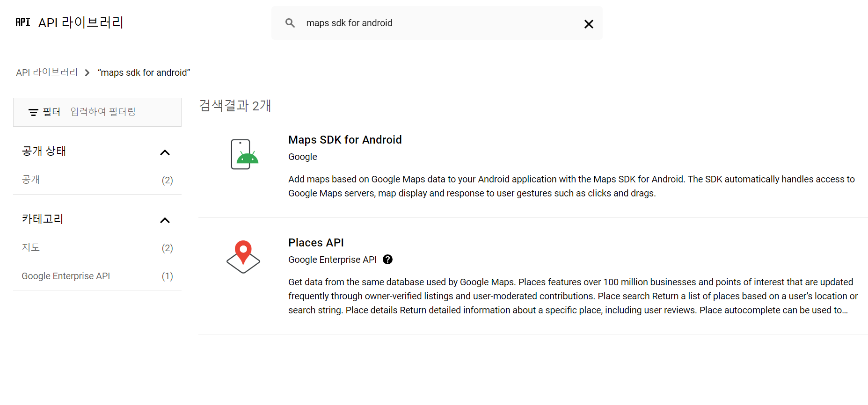Open the Places API map pin icon

click(x=243, y=257)
